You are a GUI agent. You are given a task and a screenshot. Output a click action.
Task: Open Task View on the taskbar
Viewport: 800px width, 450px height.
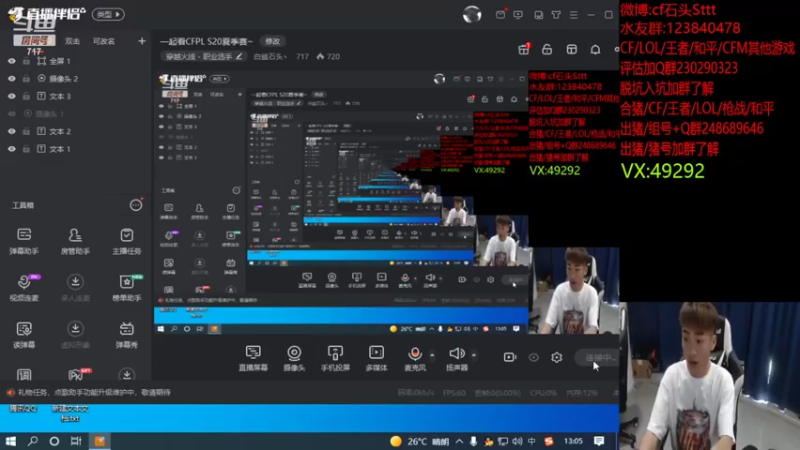pos(76,441)
